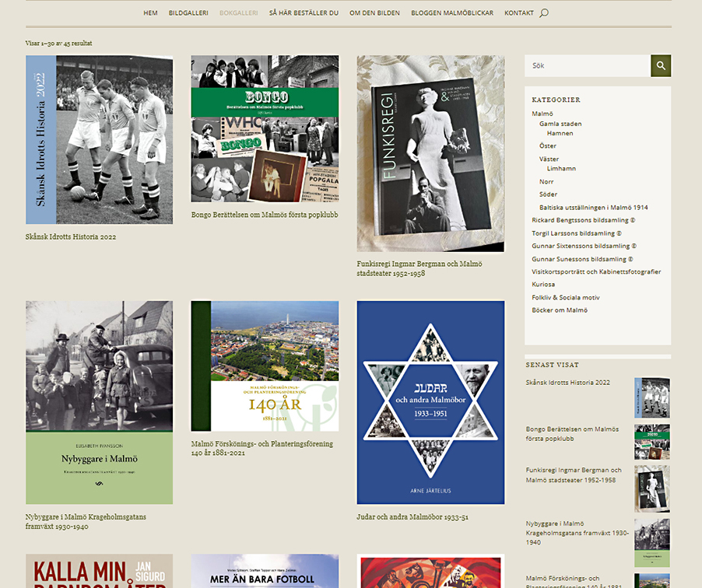702x588 pixels.
Task: Open the Bongo book cover image
Action: coord(265,129)
